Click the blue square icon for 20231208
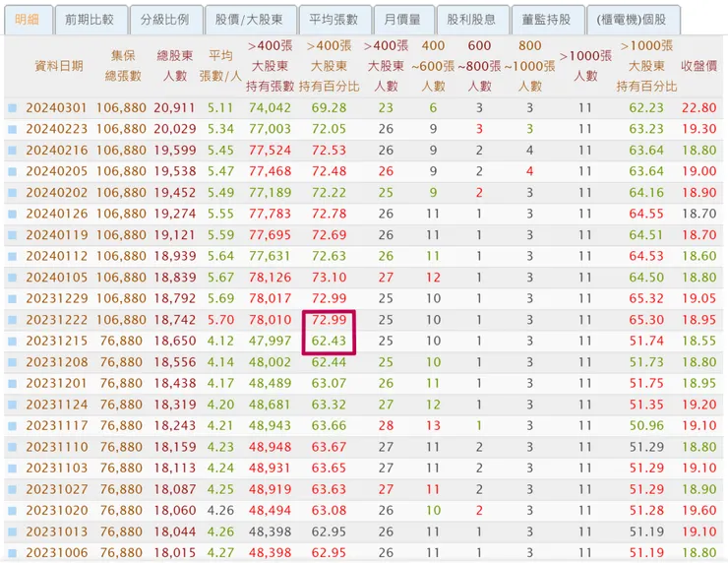728x563 pixels. pos(13,362)
